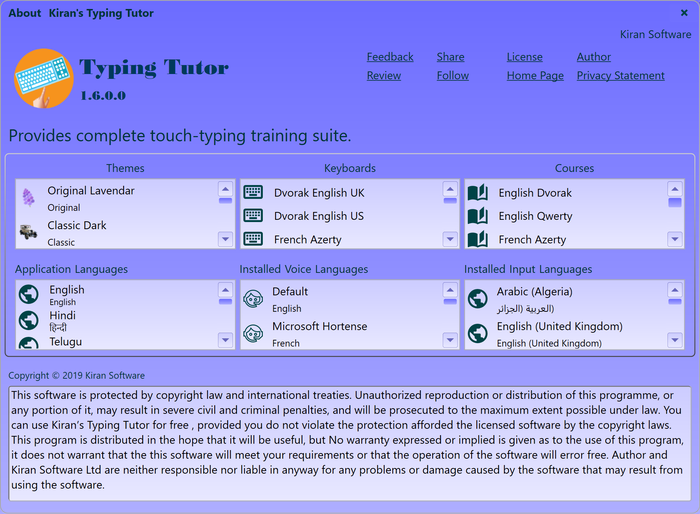The width and height of the screenshot is (700, 514).
Task: Select the Classic Dark theme text
Action: point(77,225)
